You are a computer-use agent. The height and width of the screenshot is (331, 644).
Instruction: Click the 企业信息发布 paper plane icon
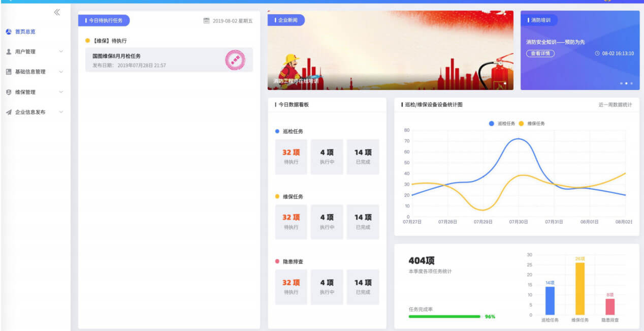click(x=9, y=112)
